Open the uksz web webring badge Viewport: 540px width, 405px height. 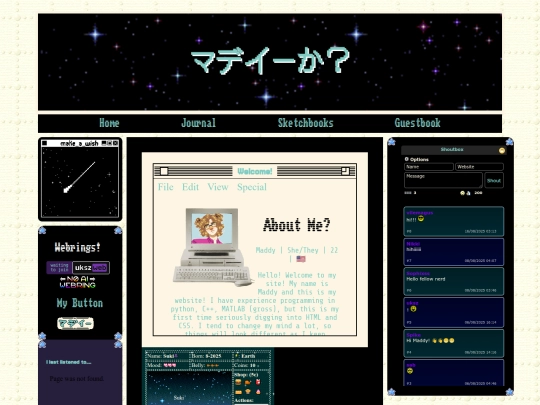(x=91, y=268)
